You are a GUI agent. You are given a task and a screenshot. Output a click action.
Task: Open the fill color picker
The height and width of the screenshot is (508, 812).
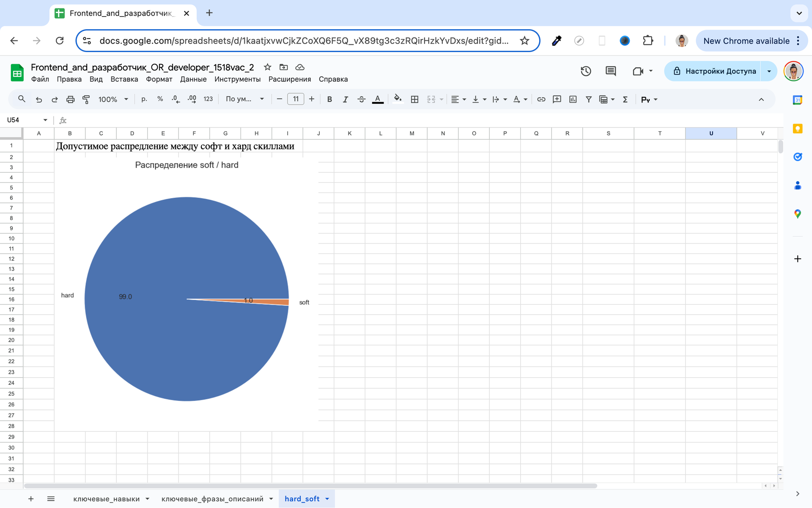[x=398, y=99]
